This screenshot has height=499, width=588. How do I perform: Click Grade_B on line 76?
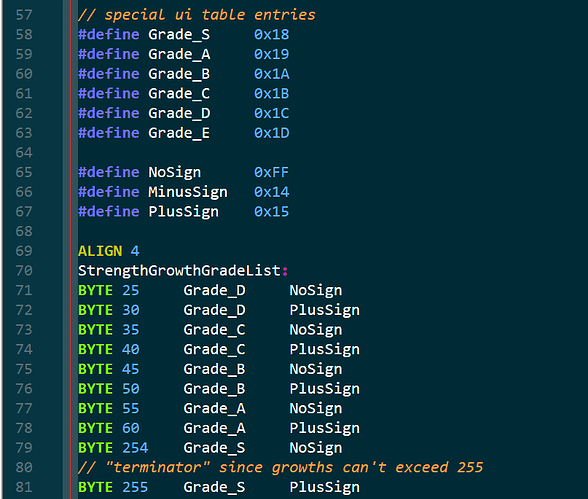click(x=214, y=389)
